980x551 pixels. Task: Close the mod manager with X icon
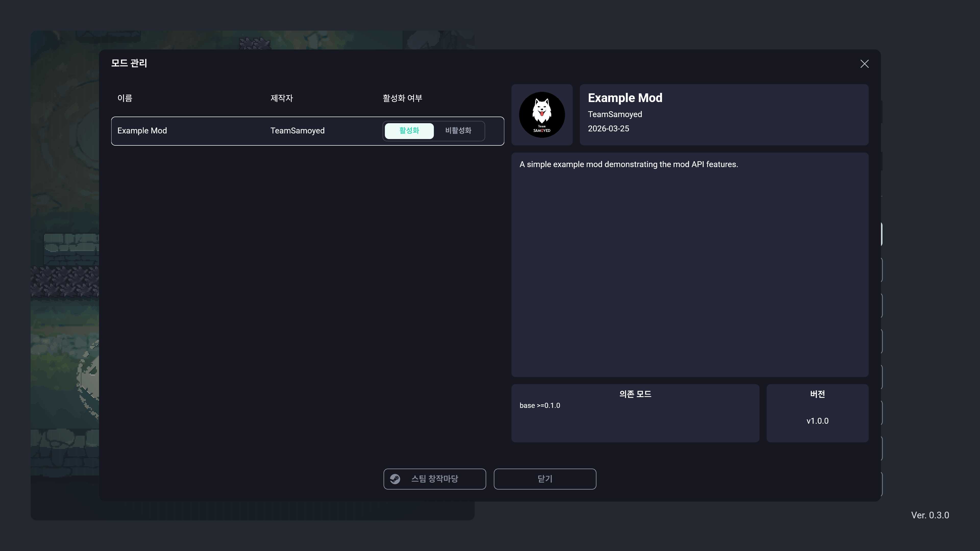coord(864,64)
